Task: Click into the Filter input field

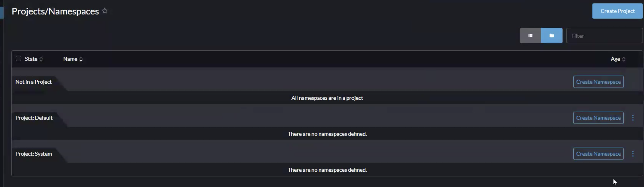Action: [604, 35]
